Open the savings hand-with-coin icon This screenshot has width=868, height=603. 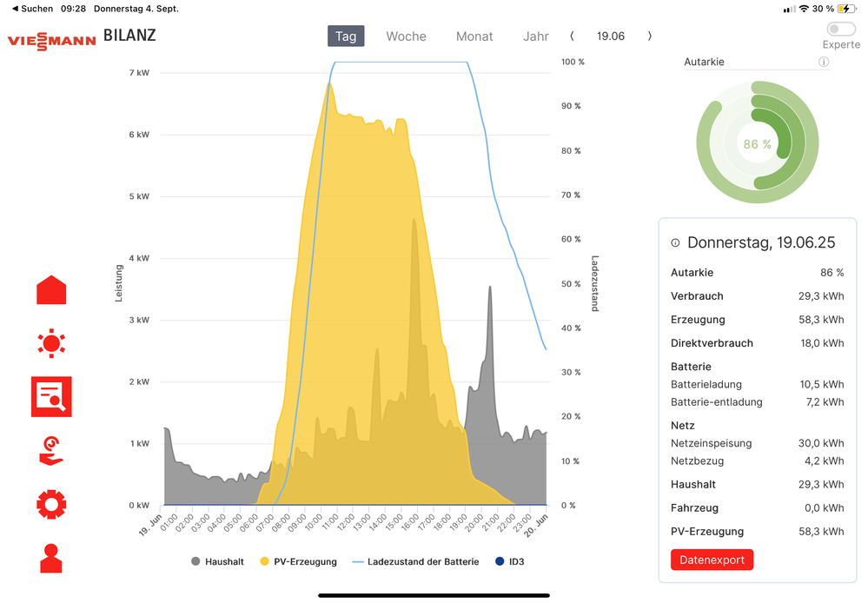click(x=51, y=451)
